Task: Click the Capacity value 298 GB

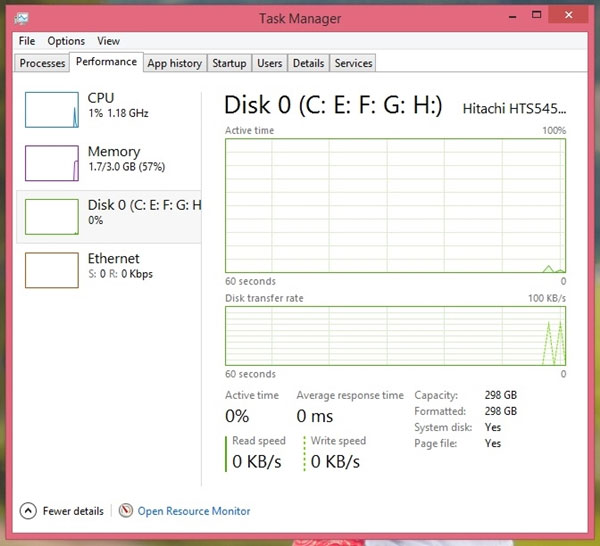Action: 501,395
